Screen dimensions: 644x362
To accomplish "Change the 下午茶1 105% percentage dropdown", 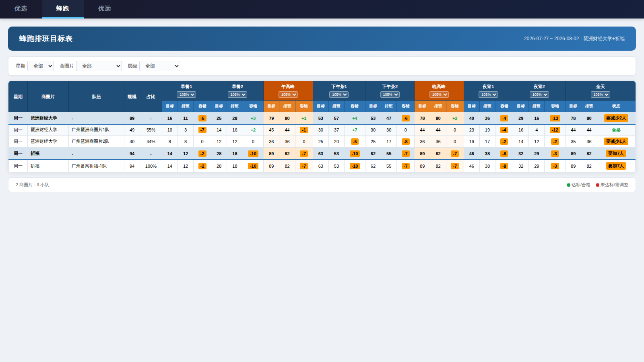I will 339,95.
